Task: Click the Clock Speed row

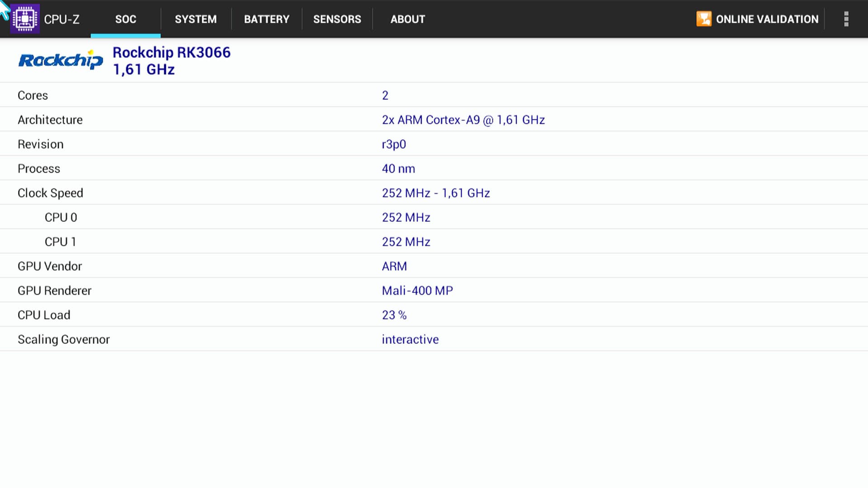Action: (x=50, y=193)
